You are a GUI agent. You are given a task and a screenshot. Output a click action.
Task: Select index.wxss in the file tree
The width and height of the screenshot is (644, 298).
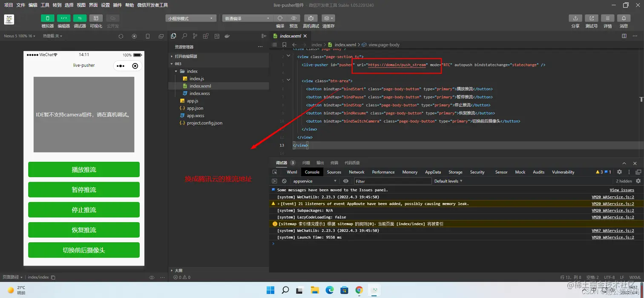tap(199, 93)
